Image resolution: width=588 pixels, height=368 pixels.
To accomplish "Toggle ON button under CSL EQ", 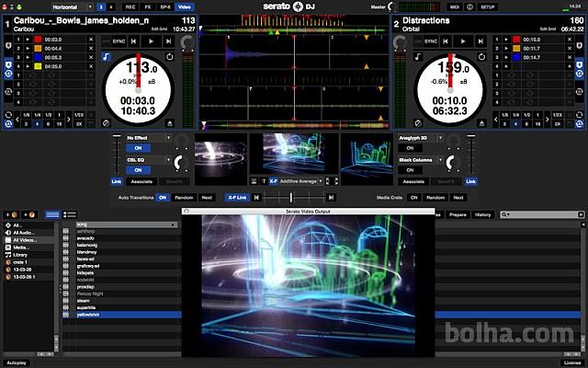I will (x=138, y=170).
